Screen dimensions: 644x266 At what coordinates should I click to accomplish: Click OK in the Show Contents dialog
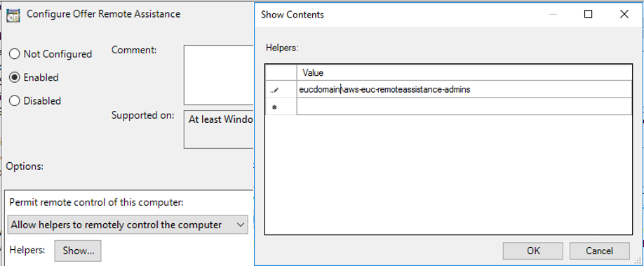tap(533, 251)
